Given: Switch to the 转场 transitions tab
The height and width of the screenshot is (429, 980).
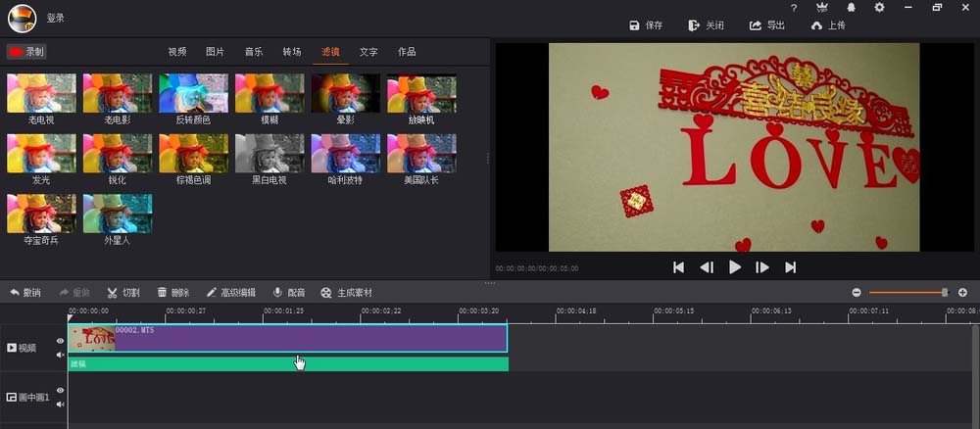Looking at the screenshot, I should (x=292, y=51).
